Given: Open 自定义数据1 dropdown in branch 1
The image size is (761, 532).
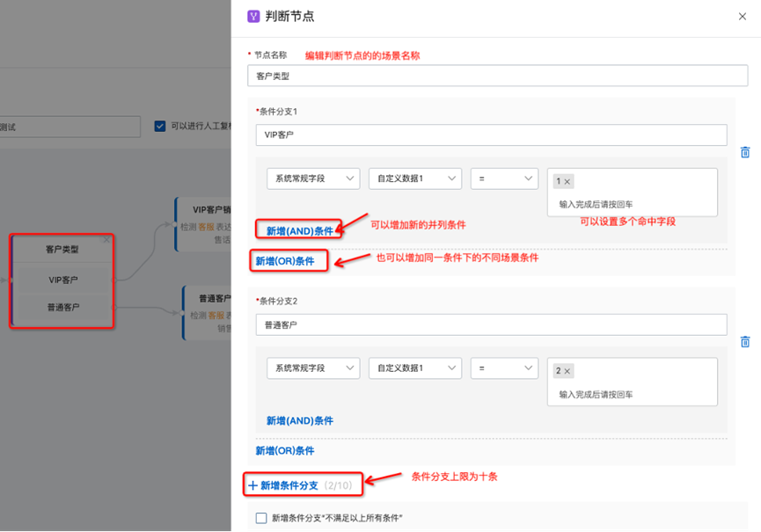Looking at the screenshot, I should pyautogui.click(x=415, y=179).
